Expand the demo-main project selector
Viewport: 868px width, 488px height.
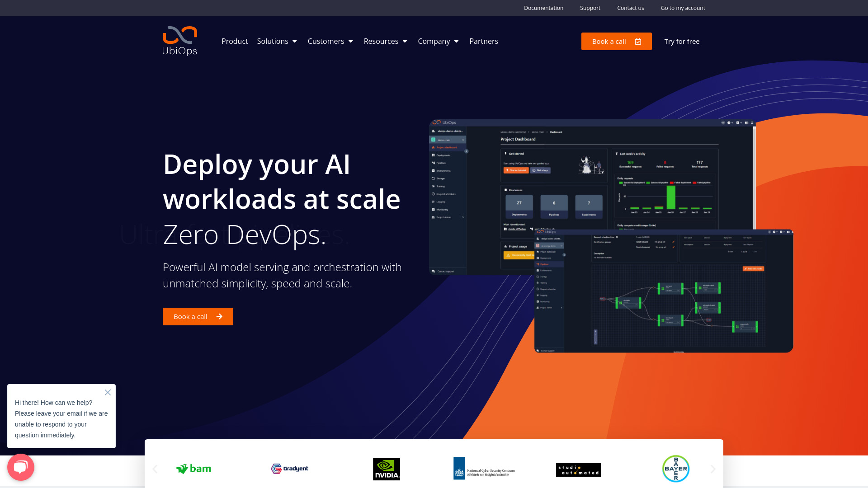(463, 140)
